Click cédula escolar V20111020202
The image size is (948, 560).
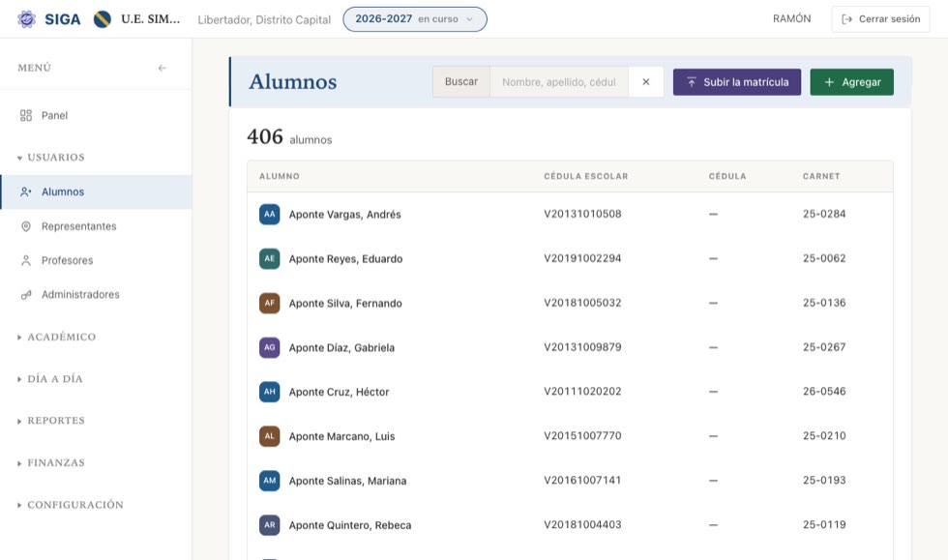[x=582, y=392]
